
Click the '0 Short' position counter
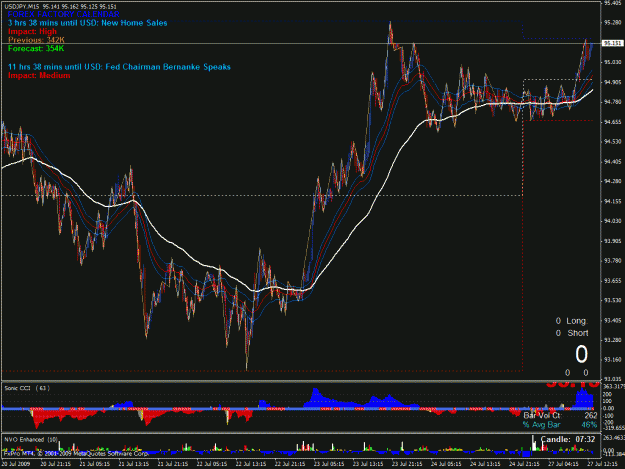[x=572, y=333]
